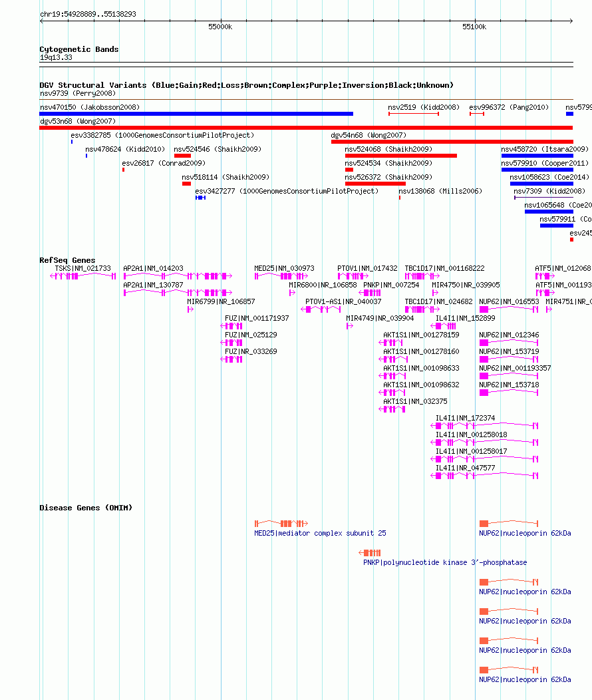Click the nsv470150 (Jakobsson2008) blue gain bar

[196, 114]
